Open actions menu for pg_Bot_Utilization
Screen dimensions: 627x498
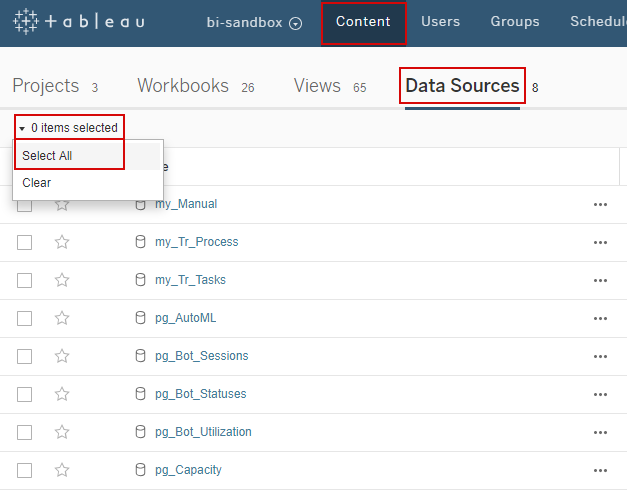(x=600, y=432)
